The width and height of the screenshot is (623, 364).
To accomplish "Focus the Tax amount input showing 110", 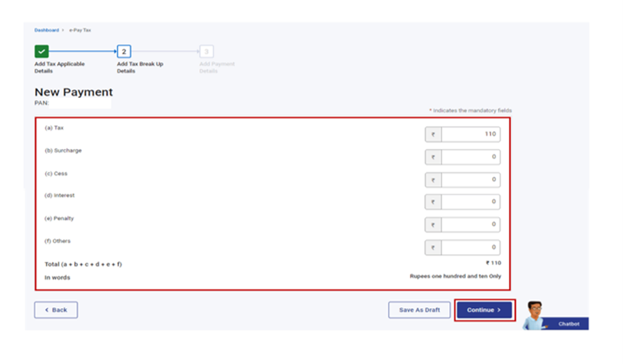I will pyautogui.click(x=471, y=134).
